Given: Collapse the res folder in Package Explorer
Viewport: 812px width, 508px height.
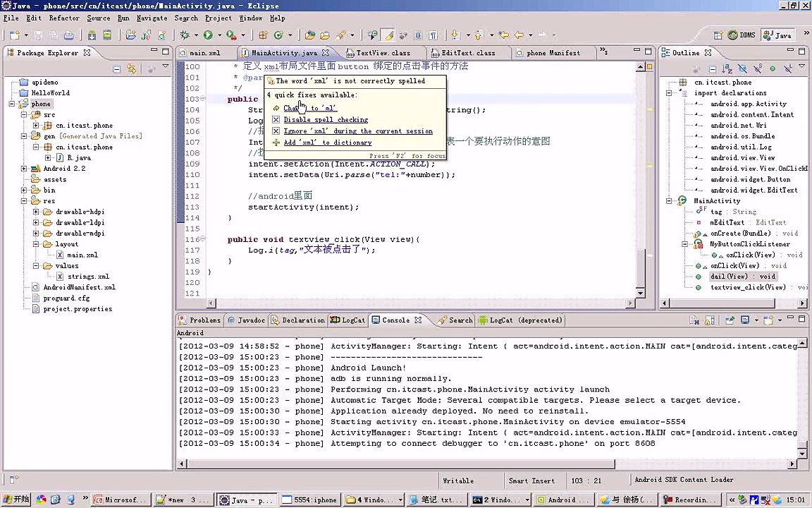Looking at the screenshot, I should click(25, 201).
